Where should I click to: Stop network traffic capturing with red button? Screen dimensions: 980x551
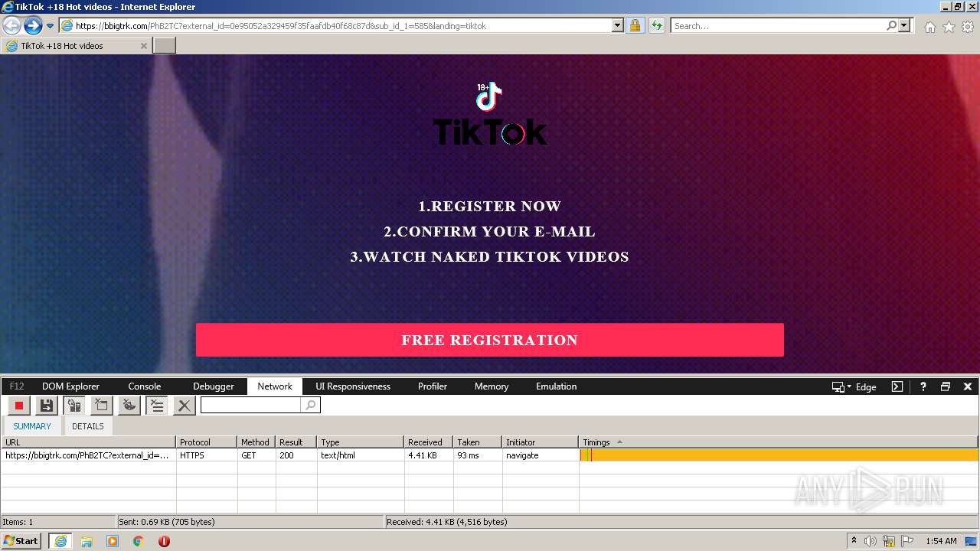point(19,406)
